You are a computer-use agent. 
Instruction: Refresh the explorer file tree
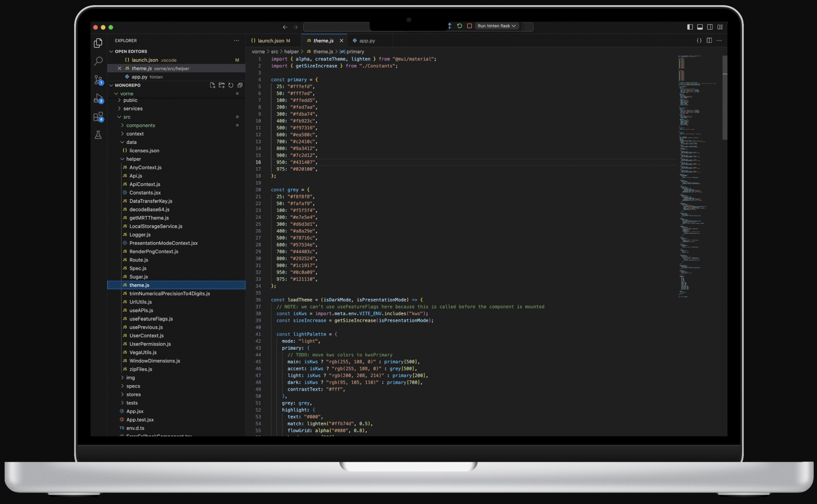pyautogui.click(x=231, y=85)
